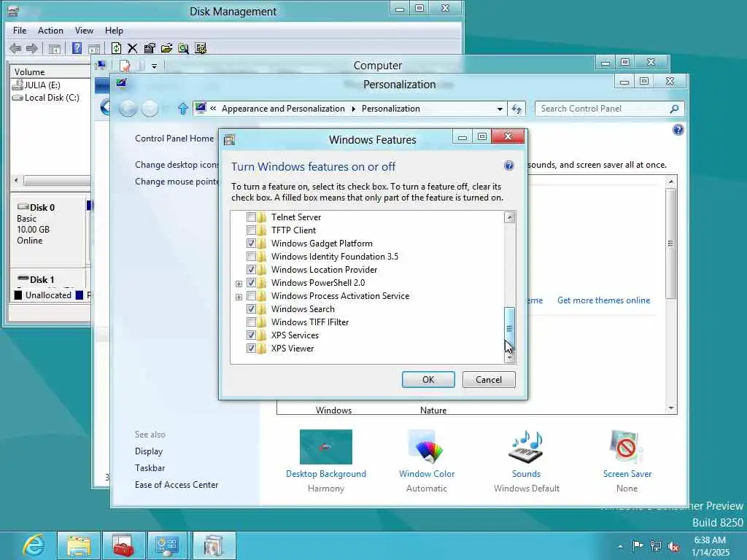The width and height of the screenshot is (747, 560).
Task: Uncheck Windows Gadget Platform
Action: [x=251, y=244]
